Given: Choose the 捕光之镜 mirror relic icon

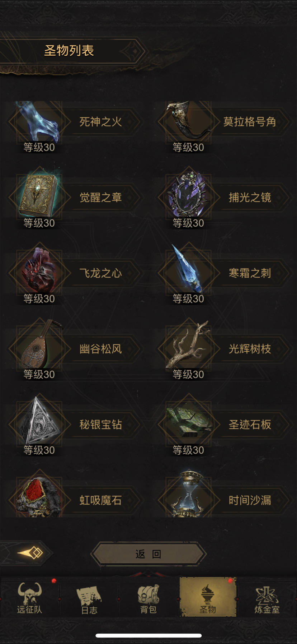Looking at the screenshot, I should [x=189, y=197].
